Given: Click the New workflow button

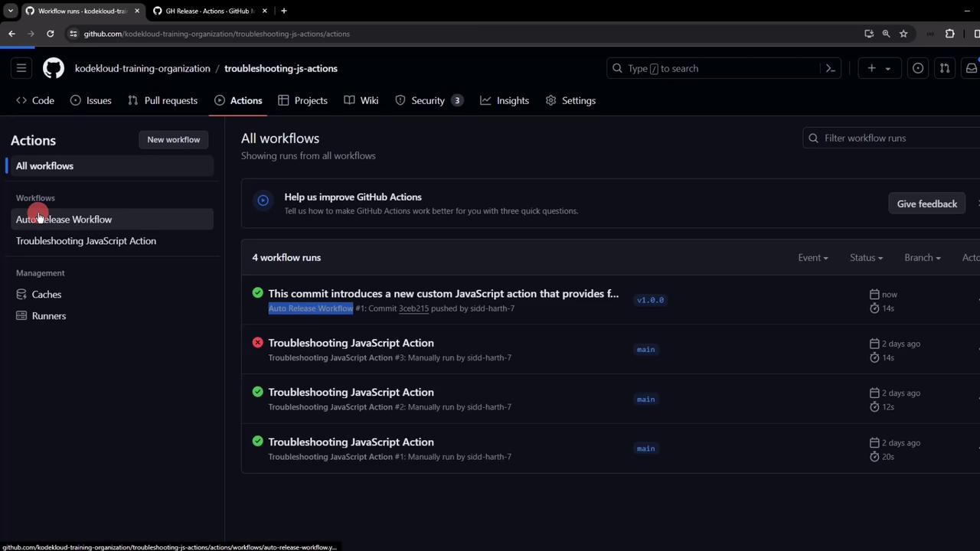Looking at the screenshot, I should click(173, 139).
